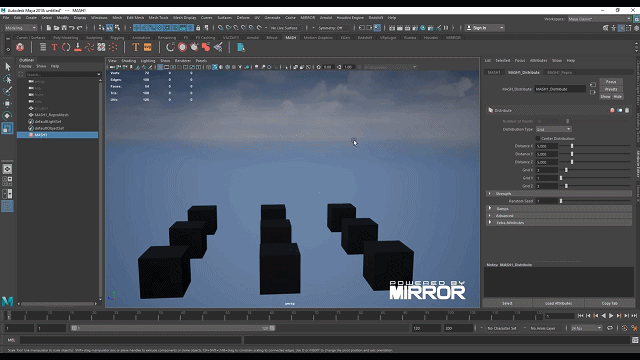Open the Workspace dropdown
The width and height of the screenshot is (640, 360).
click(x=600, y=19)
